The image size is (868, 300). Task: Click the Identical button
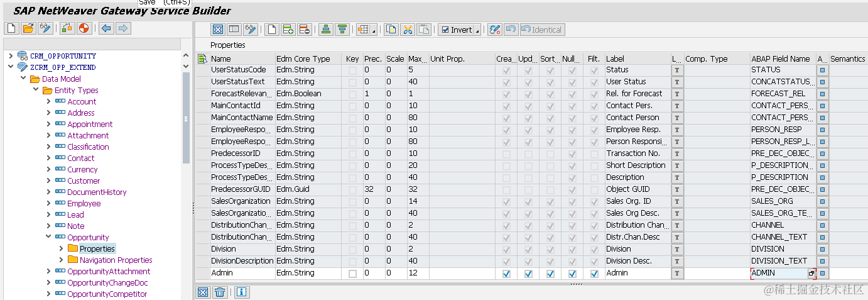(542, 30)
